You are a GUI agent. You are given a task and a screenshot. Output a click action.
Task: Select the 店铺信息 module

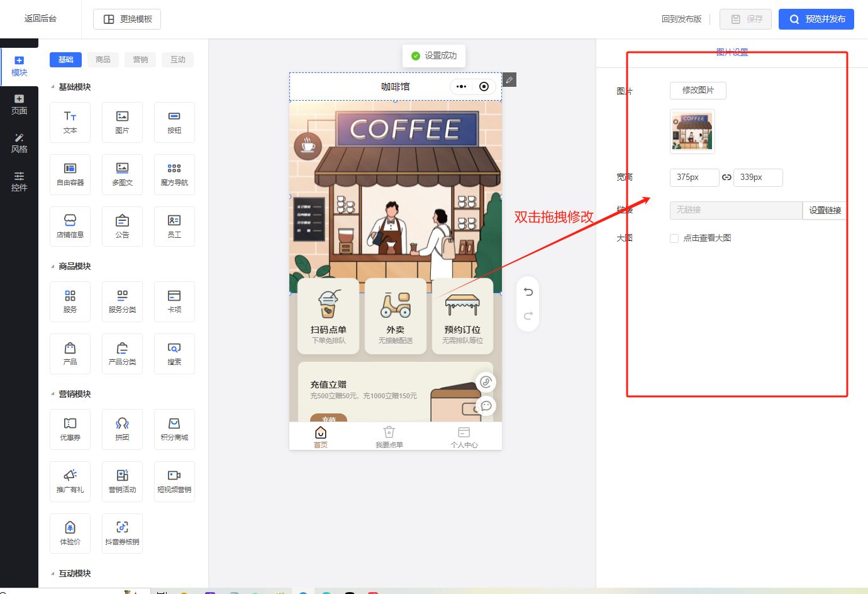[70, 227]
